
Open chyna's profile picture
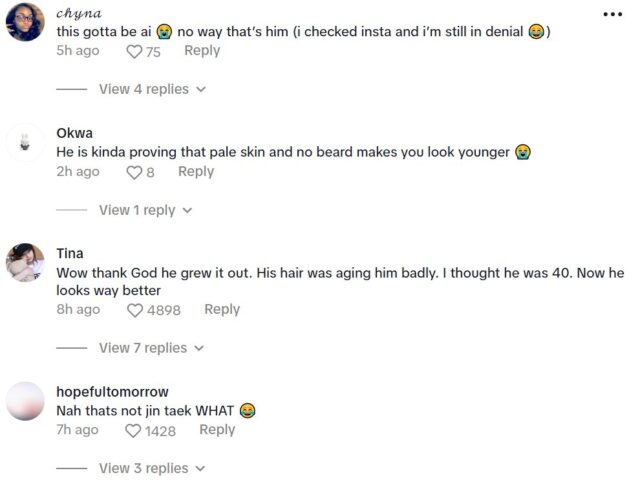pos(25,22)
